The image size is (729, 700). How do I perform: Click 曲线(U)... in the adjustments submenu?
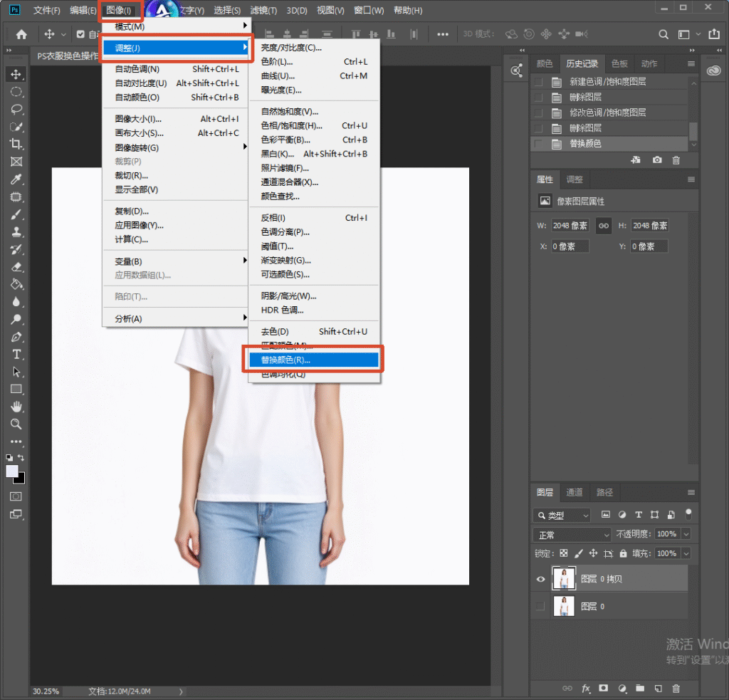[x=314, y=75]
